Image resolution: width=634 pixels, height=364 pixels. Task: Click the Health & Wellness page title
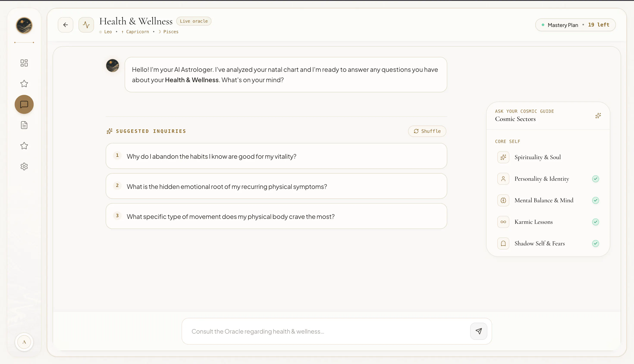(136, 22)
